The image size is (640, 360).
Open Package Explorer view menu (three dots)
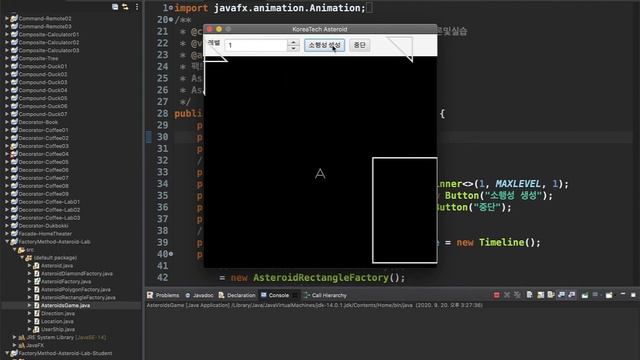(x=137, y=7)
